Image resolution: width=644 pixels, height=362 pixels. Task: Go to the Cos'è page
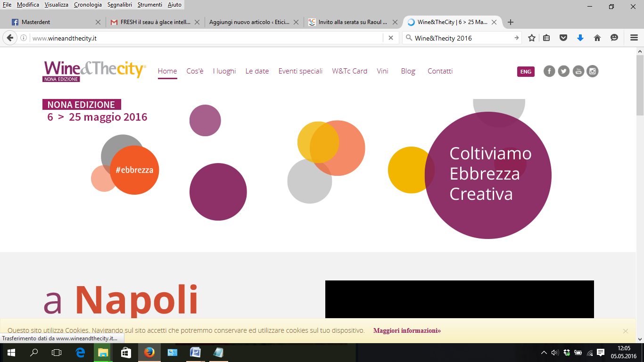pos(195,71)
